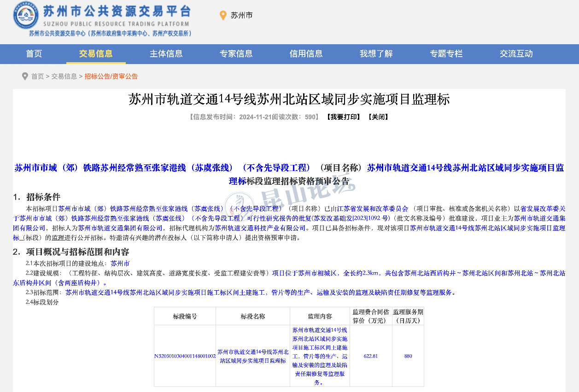
Task: Go to the 首页 navigation tab
Action: click(x=34, y=54)
